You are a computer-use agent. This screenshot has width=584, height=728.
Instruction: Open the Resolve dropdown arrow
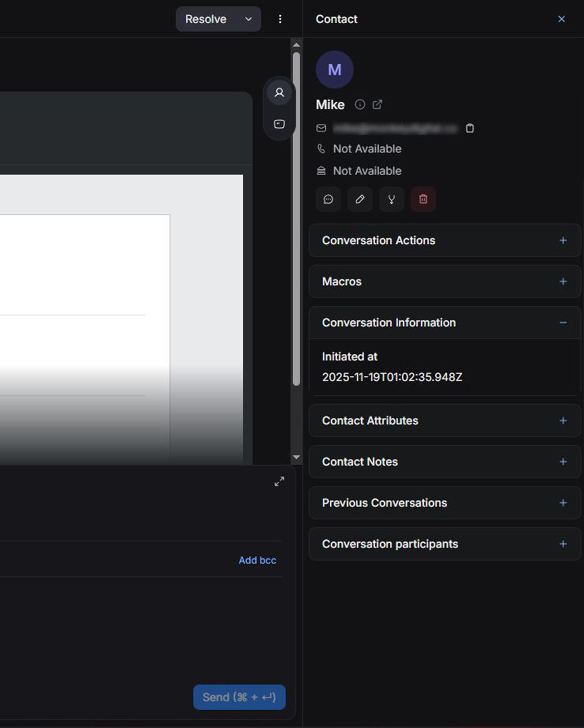[x=248, y=19]
